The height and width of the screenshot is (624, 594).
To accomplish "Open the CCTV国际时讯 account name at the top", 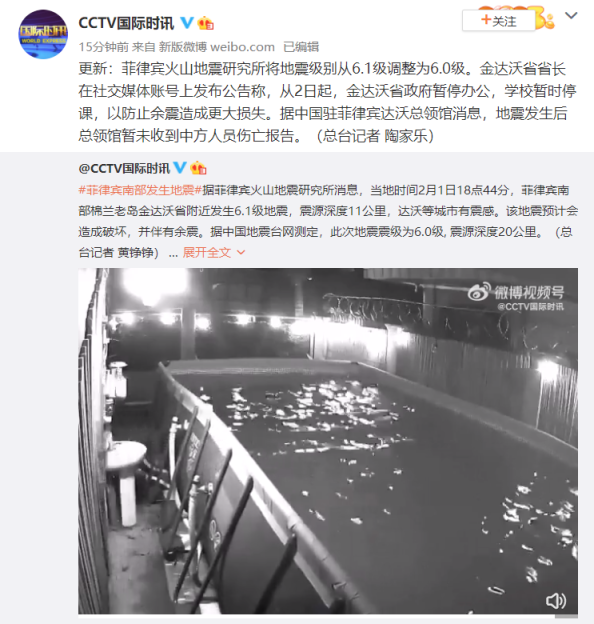I will click(126, 23).
